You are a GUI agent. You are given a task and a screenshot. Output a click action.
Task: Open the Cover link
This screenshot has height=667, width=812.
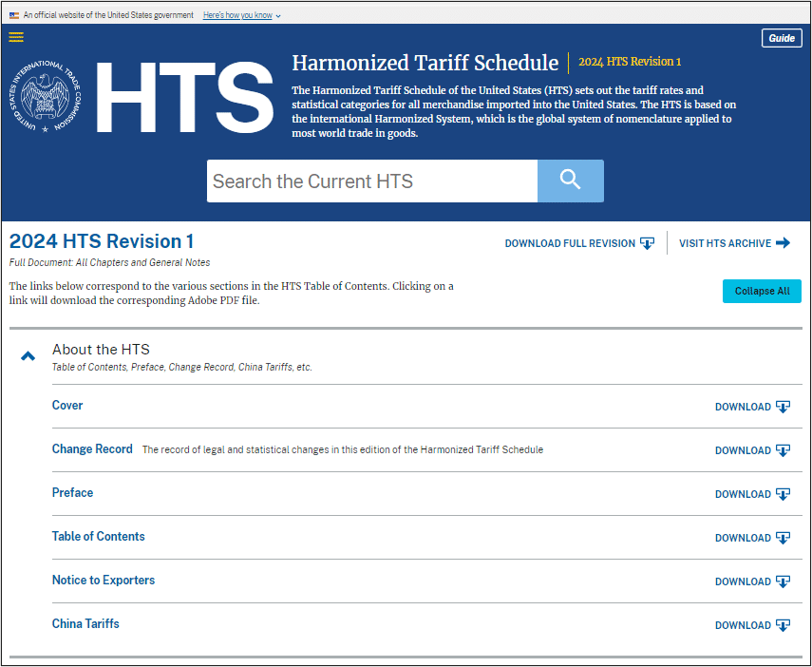pos(67,406)
